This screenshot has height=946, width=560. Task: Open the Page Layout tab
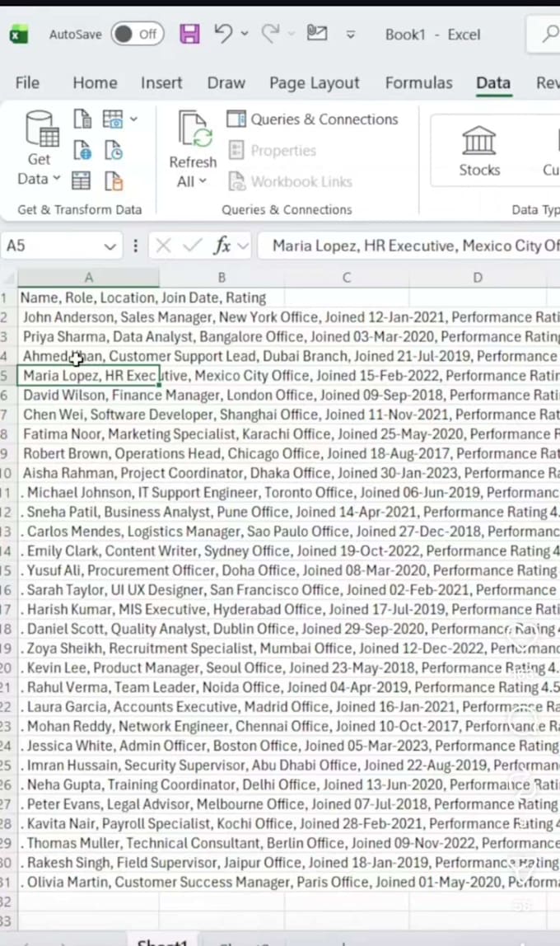click(x=314, y=82)
